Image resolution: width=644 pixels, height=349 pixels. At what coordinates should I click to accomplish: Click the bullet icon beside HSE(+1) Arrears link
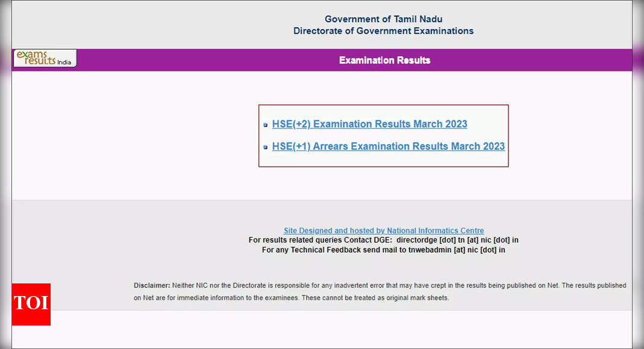pos(266,147)
